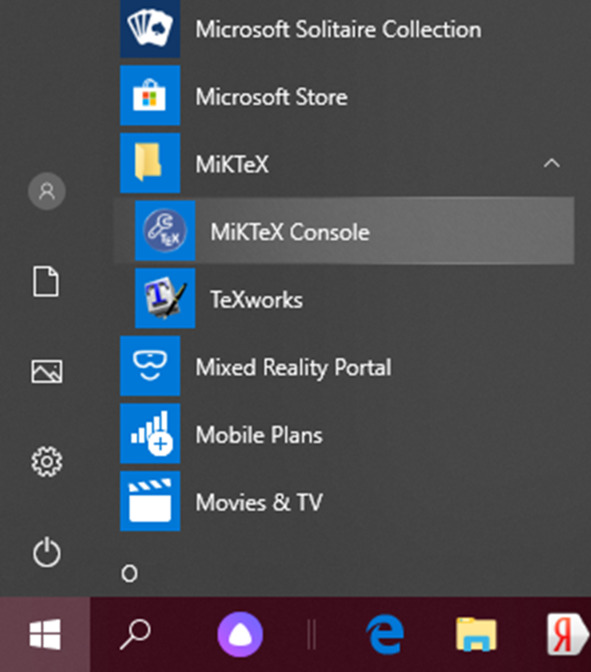Open the Pictures shortcut in the sidebar
The width and height of the screenshot is (591, 672).
coord(47,371)
